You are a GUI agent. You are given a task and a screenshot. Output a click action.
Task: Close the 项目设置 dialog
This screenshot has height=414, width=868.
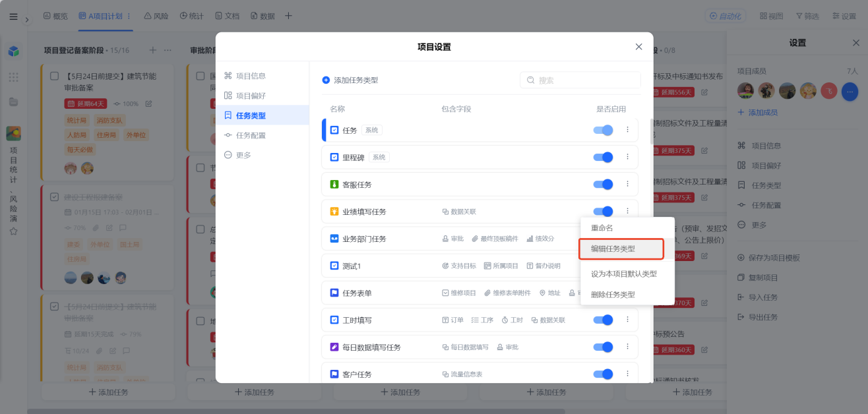point(638,47)
